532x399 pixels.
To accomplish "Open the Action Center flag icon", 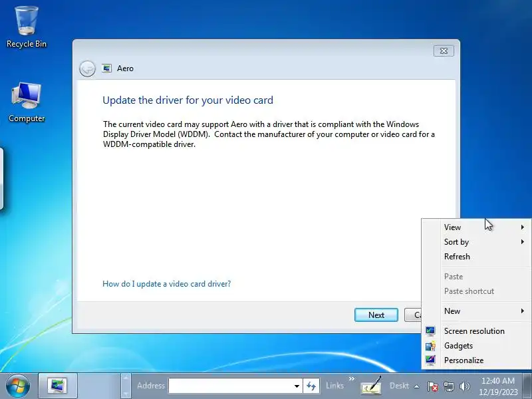I will pos(433,386).
